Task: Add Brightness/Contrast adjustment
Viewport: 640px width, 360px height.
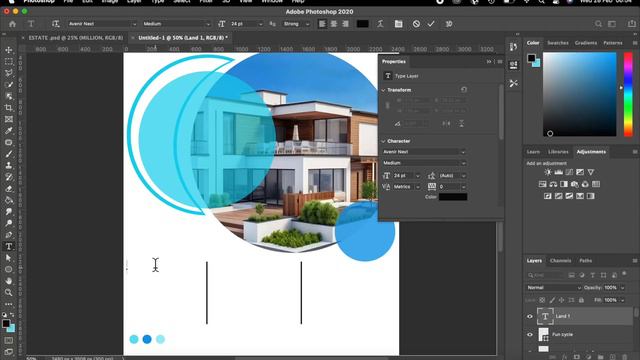Action: pyautogui.click(x=548, y=172)
